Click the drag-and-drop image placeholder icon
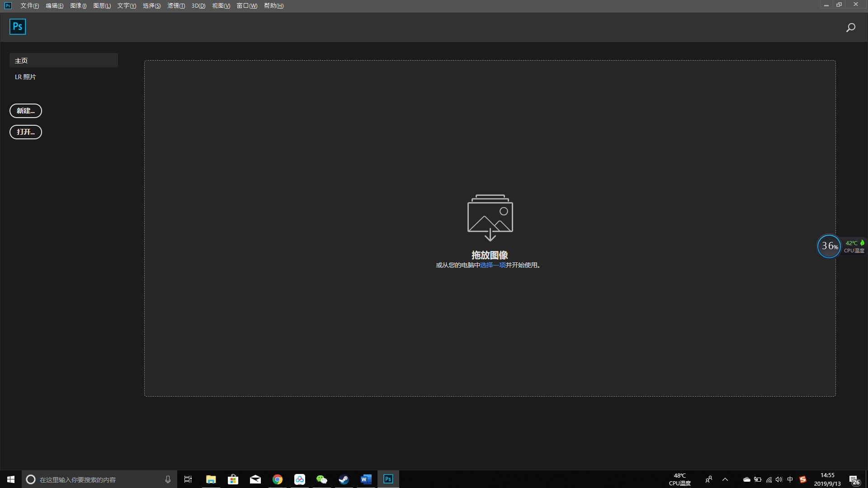This screenshot has height=488, width=868. point(490,218)
